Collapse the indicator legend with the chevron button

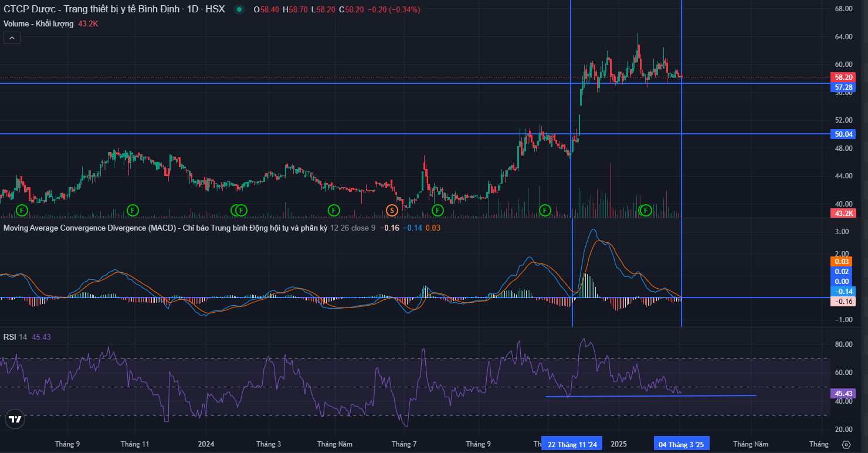click(12, 38)
